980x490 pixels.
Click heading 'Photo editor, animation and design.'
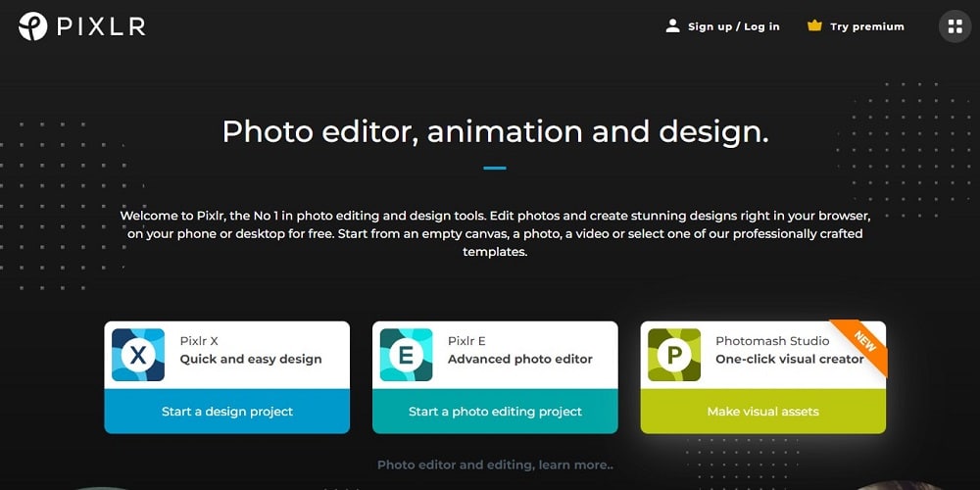495,132
